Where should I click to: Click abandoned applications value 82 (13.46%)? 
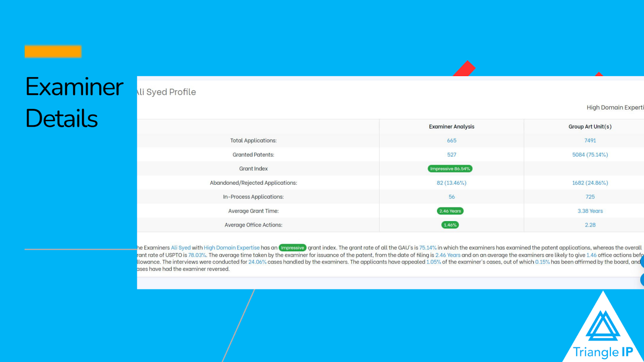click(452, 183)
